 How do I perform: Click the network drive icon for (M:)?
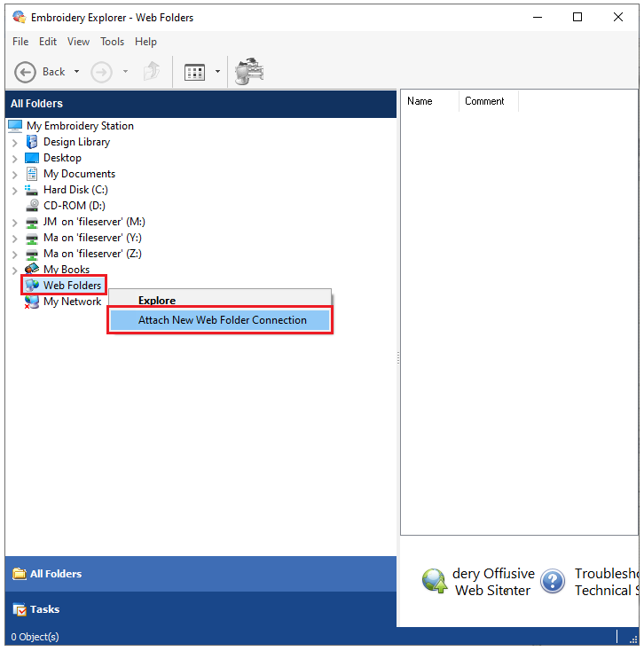(32, 223)
